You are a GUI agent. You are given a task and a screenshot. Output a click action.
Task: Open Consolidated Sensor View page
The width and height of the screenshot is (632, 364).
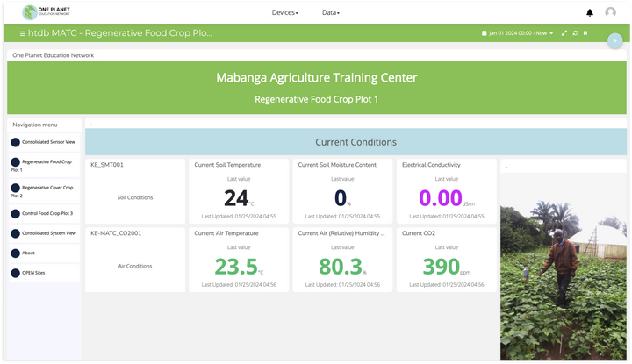click(x=45, y=142)
